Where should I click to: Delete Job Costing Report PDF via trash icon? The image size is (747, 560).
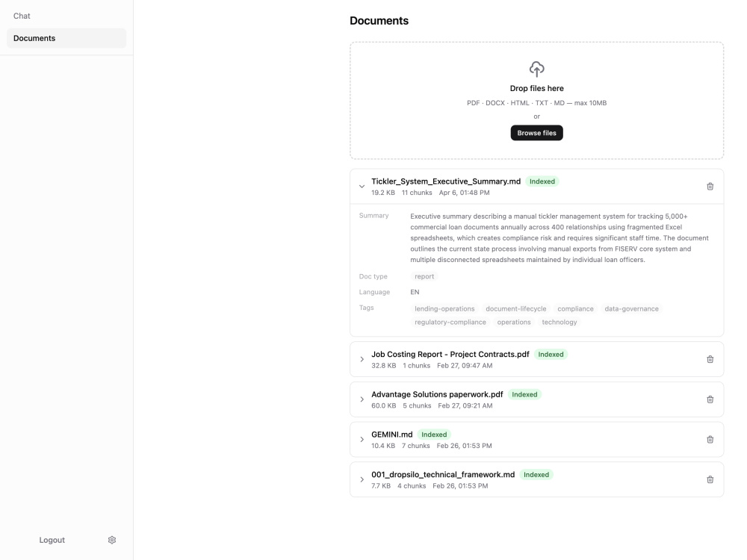coord(710,359)
